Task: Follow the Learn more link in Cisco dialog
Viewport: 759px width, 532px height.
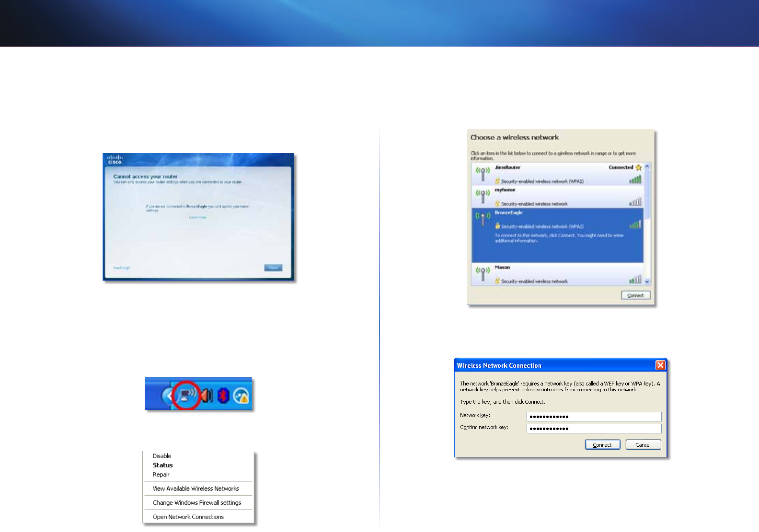Action: coord(197,217)
